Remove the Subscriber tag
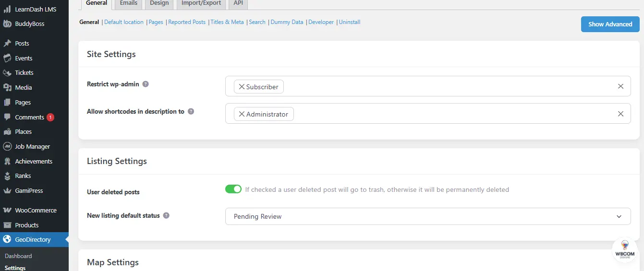This screenshot has height=271, width=644. click(x=242, y=87)
